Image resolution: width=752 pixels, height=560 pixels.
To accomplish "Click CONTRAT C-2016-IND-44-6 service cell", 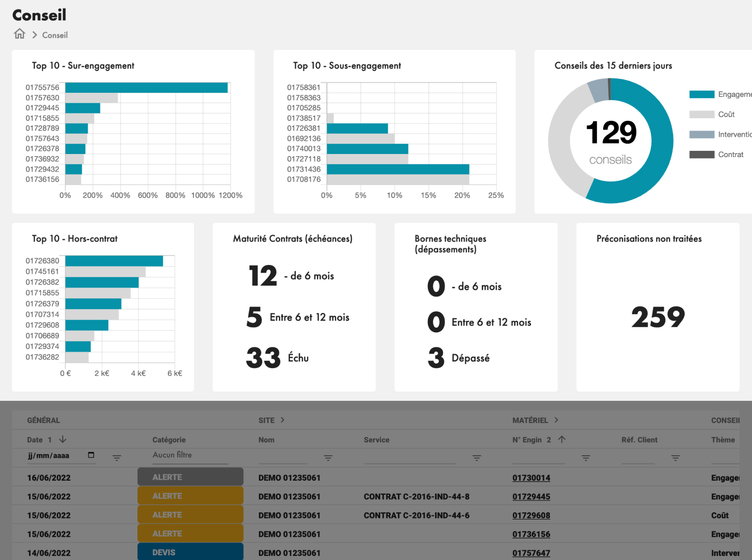I will [416, 515].
